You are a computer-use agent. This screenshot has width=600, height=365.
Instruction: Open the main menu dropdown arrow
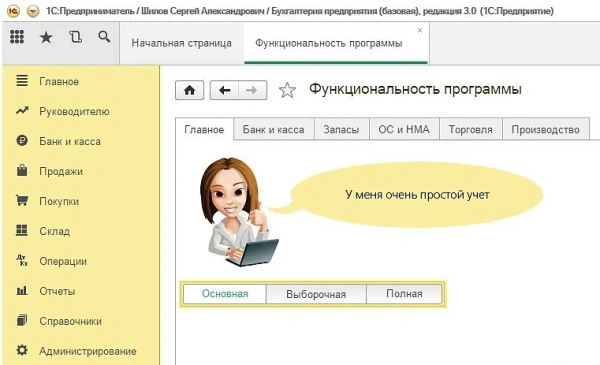click(33, 11)
